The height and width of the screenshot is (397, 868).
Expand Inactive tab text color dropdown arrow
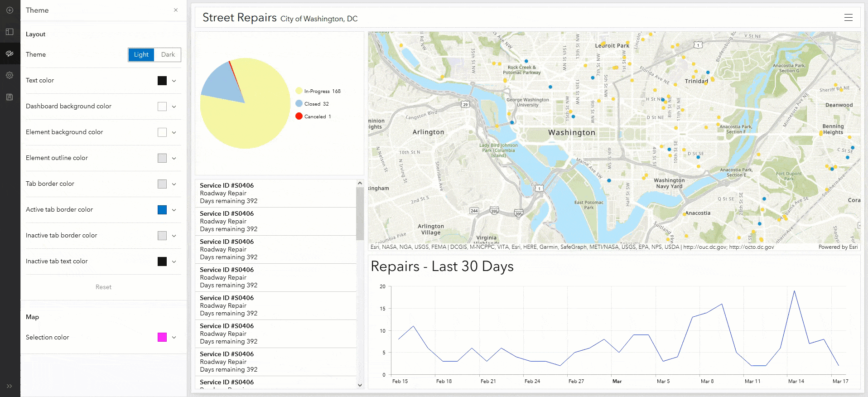pyautogui.click(x=174, y=261)
